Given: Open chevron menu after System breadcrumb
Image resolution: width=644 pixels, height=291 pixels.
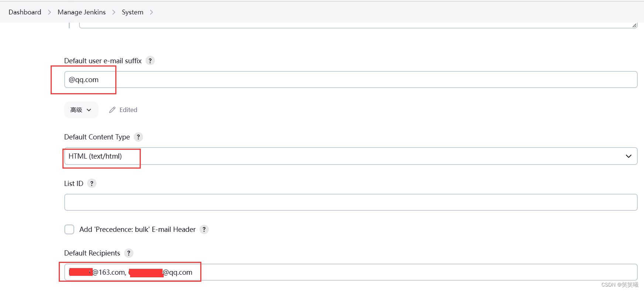Looking at the screenshot, I should tap(151, 12).
